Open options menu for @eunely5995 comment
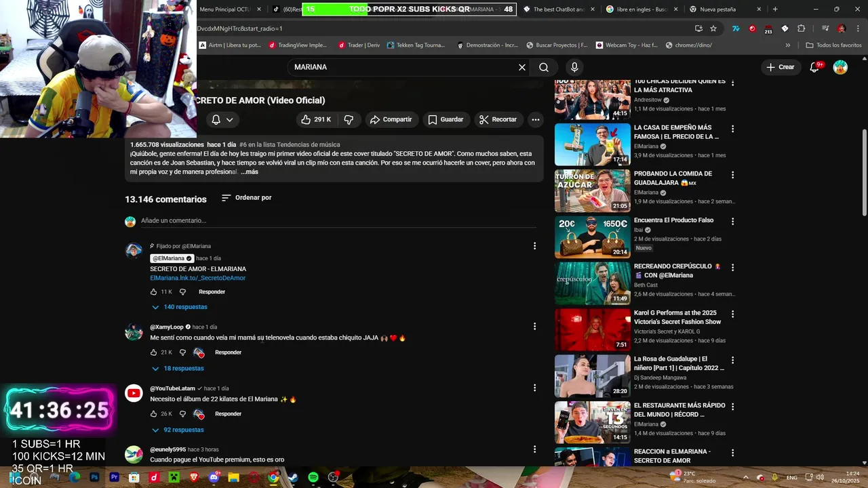 click(x=534, y=449)
